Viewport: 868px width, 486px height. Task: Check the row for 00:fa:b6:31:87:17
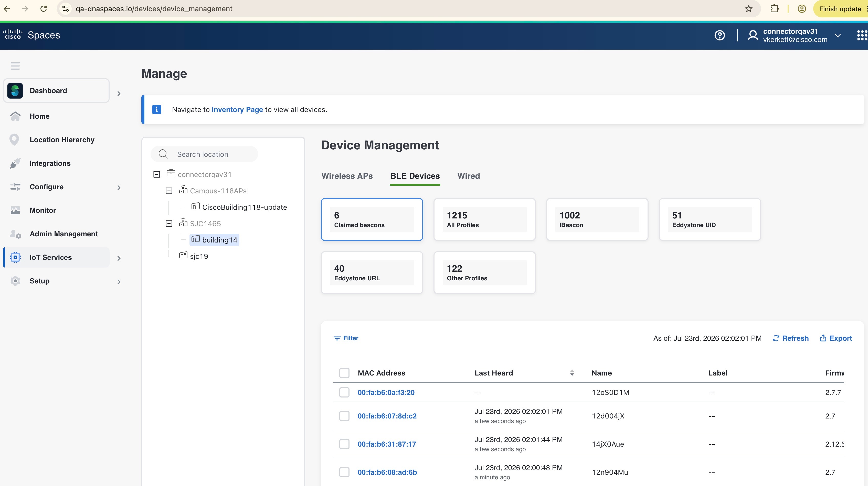click(344, 444)
